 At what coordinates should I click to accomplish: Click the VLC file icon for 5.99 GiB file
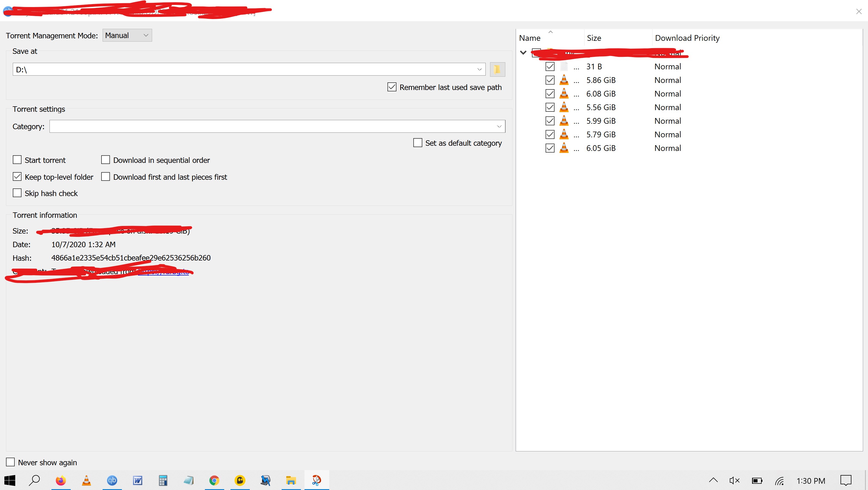pos(564,121)
